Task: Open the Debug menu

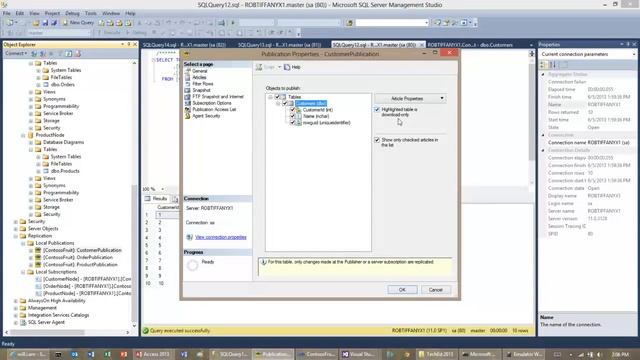Action: click(x=72, y=13)
